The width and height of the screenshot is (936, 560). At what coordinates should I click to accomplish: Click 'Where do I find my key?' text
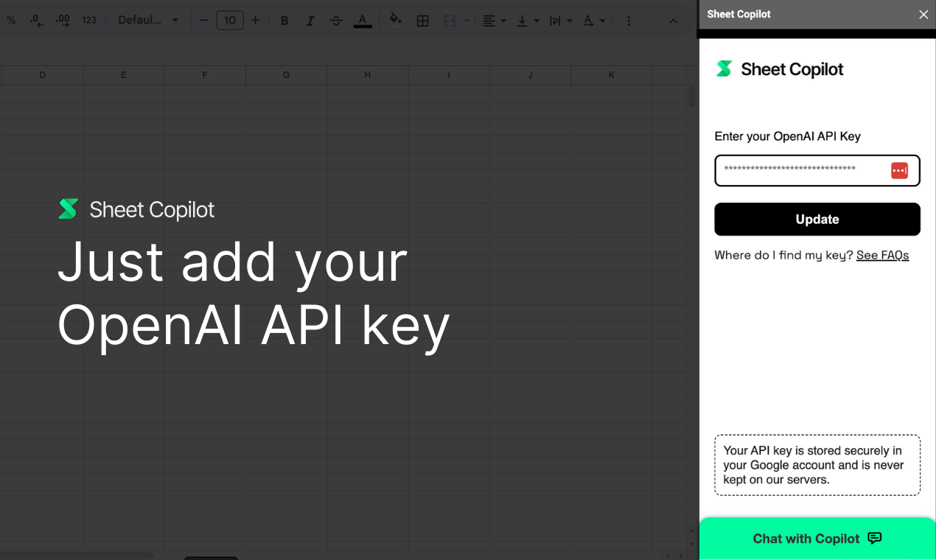pos(784,255)
